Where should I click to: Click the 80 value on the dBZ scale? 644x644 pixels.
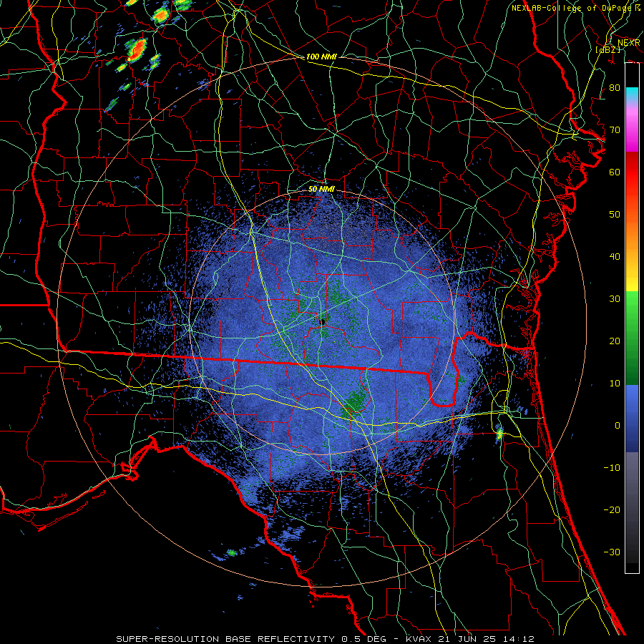tap(615, 88)
